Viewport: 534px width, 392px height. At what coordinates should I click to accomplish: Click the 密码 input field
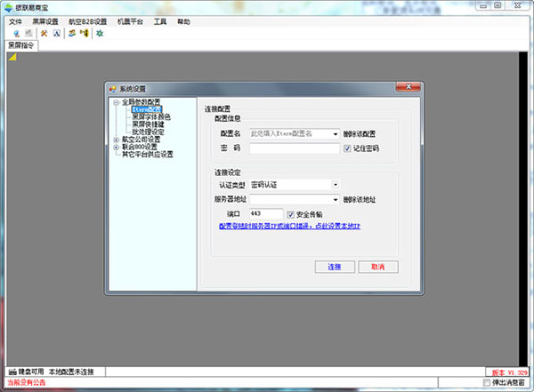(293, 148)
